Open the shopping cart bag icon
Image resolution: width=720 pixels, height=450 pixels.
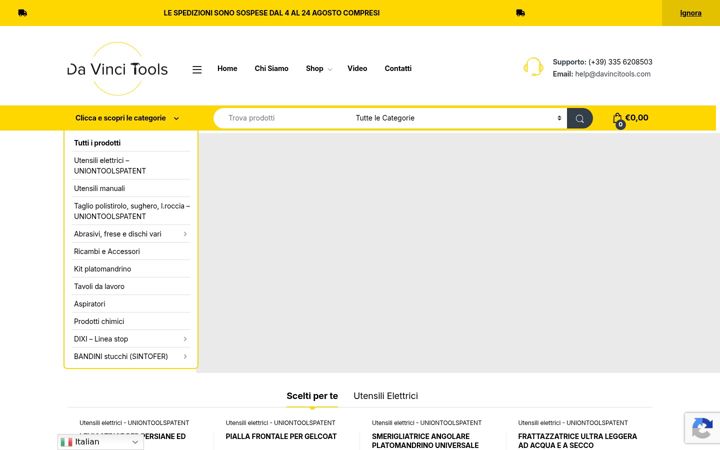pyautogui.click(x=618, y=120)
